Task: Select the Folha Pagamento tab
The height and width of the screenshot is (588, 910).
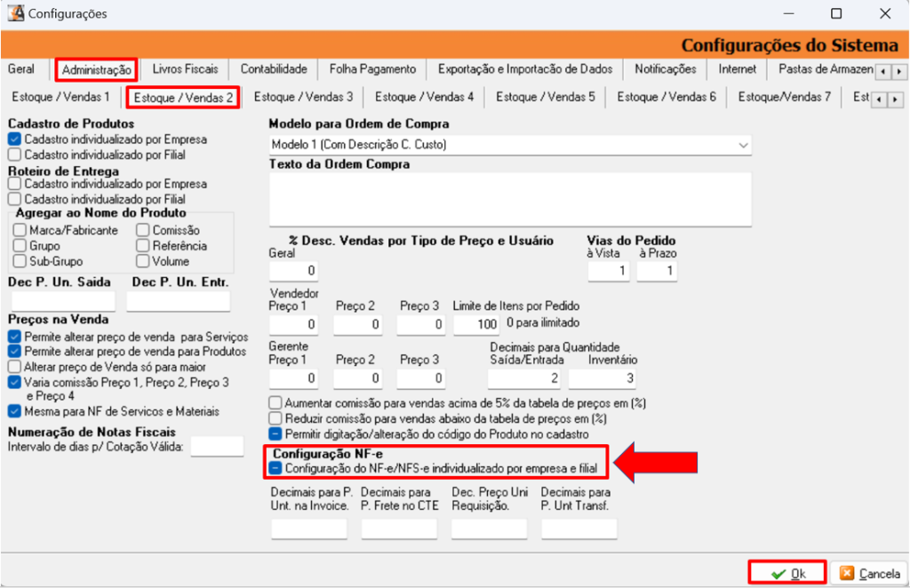Action: (372, 69)
